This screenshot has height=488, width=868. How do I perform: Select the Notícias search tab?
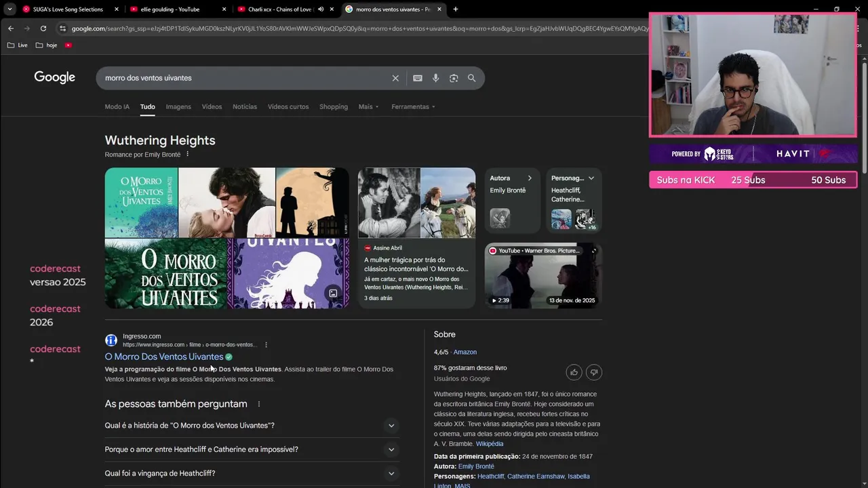coord(245,106)
